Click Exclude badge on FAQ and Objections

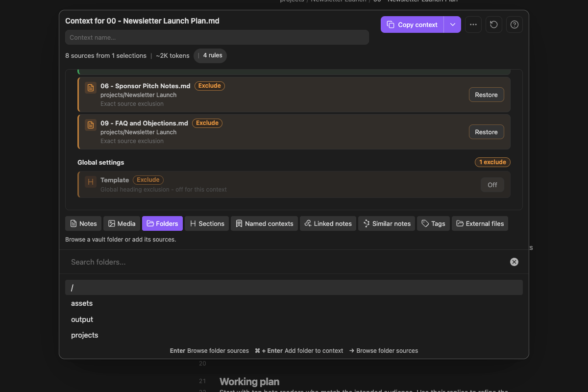[207, 123]
